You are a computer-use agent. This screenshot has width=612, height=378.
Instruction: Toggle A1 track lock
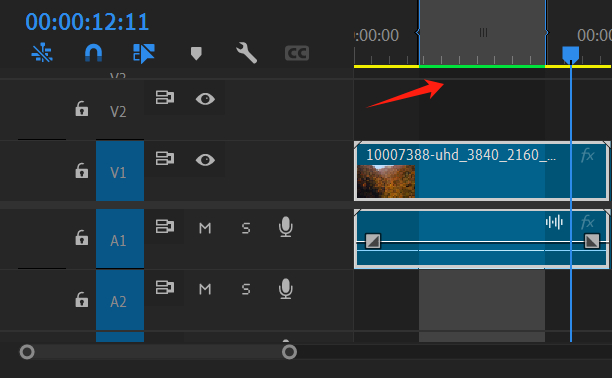coord(82,238)
